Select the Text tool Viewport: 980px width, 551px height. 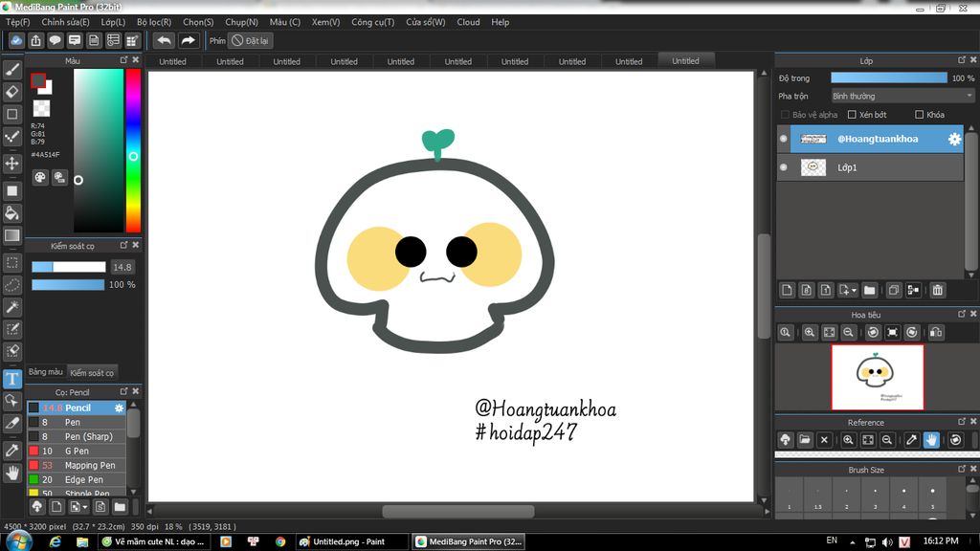tap(11, 379)
